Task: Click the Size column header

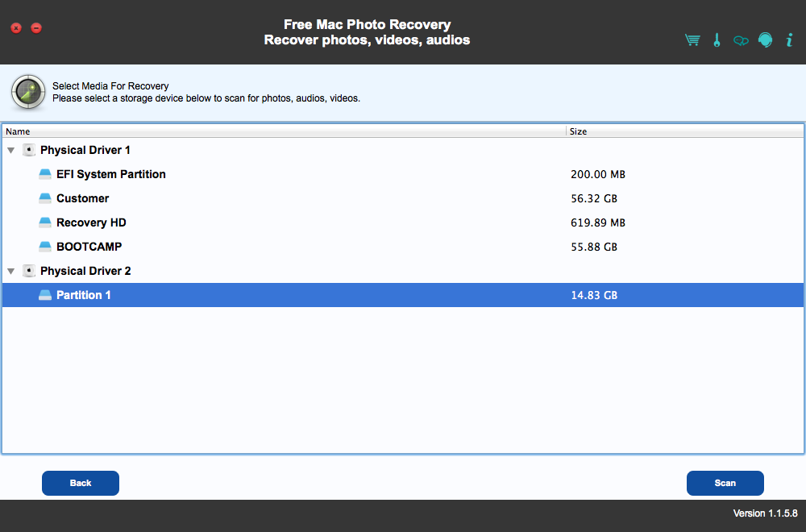Action: tap(578, 131)
